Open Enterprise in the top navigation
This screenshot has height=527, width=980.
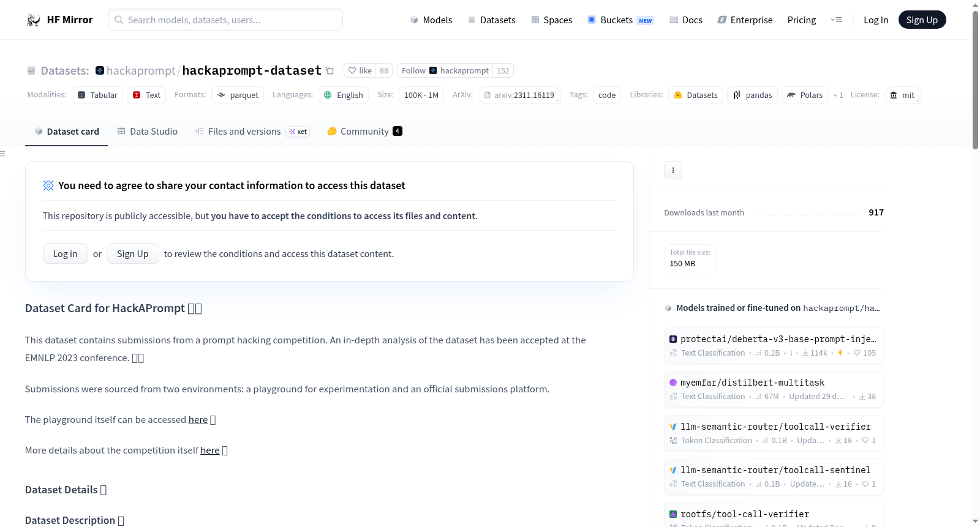(x=745, y=20)
